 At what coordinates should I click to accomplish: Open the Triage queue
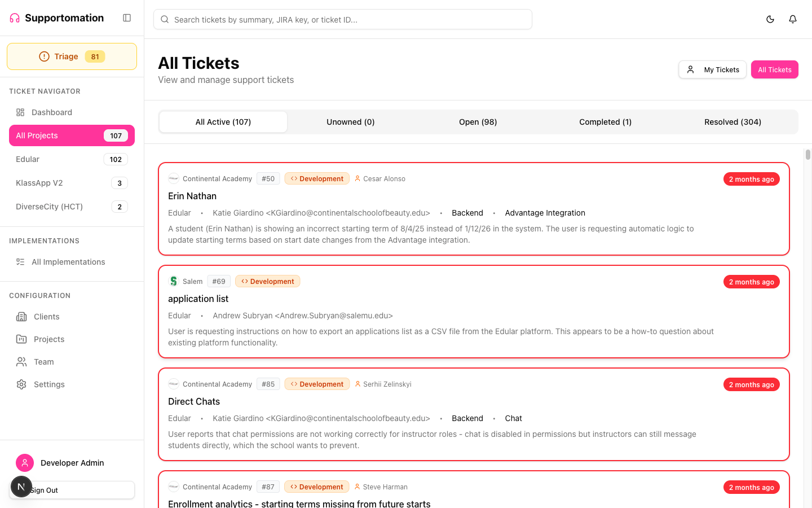(x=72, y=56)
